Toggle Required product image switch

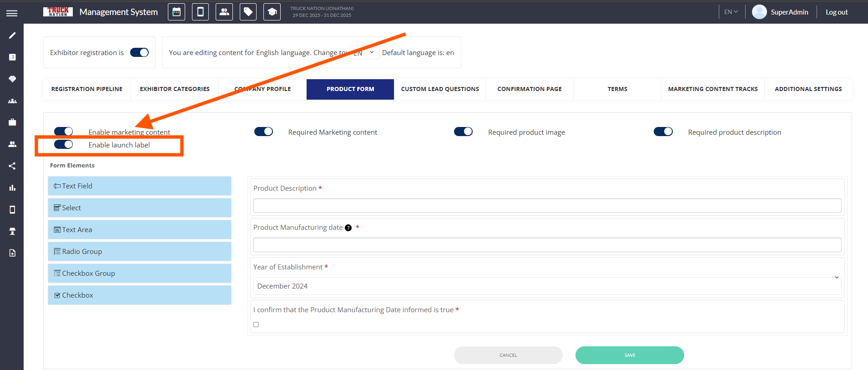(x=463, y=132)
